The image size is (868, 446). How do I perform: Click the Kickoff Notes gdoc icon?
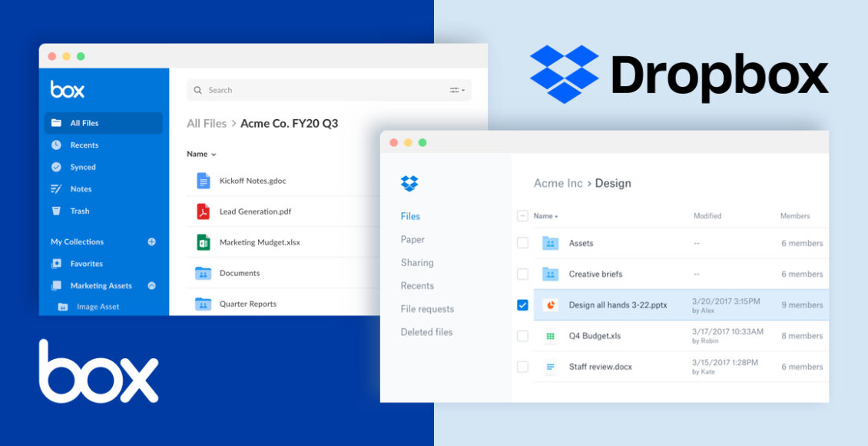click(x=204, y=181)
